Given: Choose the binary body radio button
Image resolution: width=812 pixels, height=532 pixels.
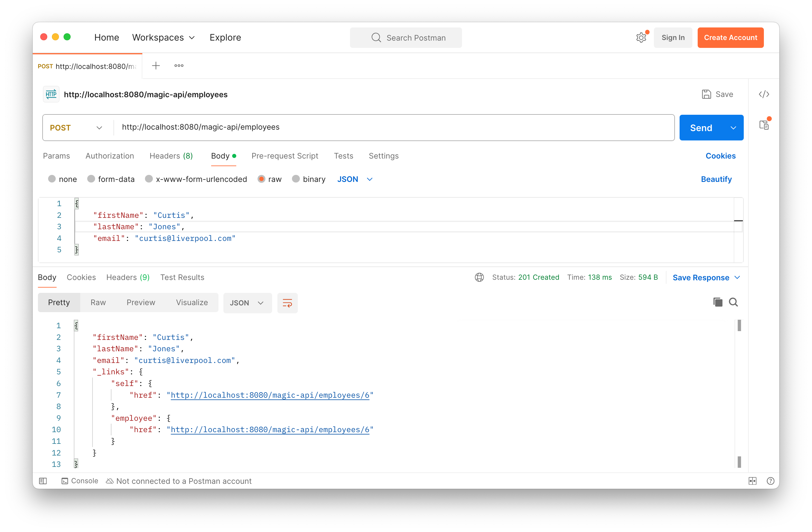Looking at the screenshot, I should click(x=296, y=179).
